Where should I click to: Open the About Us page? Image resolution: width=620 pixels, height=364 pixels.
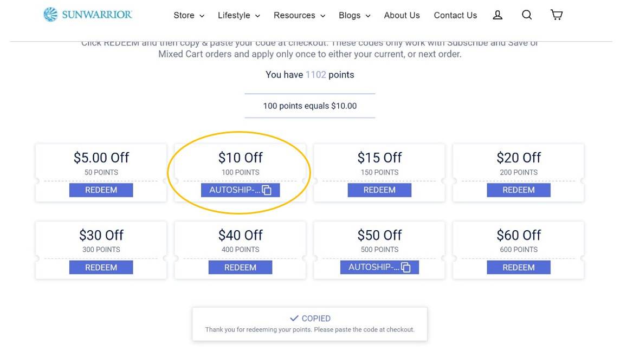pyautogui.click(x=402, y=15)
